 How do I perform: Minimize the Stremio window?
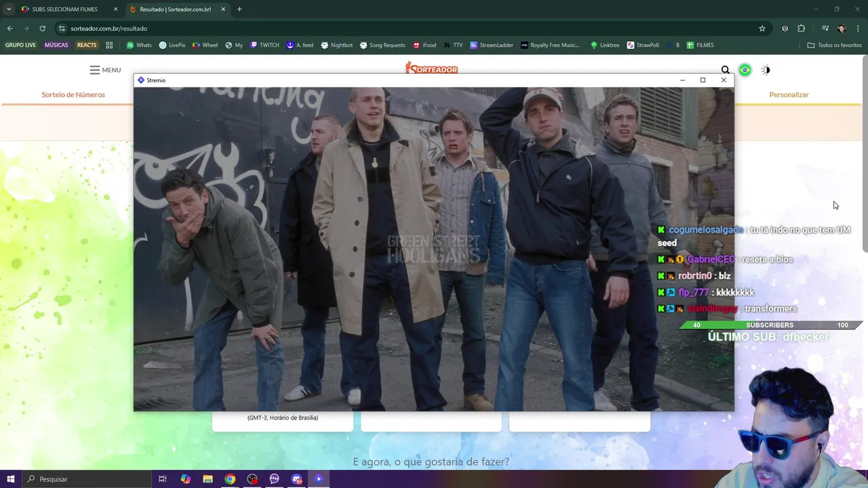point(682,80)
